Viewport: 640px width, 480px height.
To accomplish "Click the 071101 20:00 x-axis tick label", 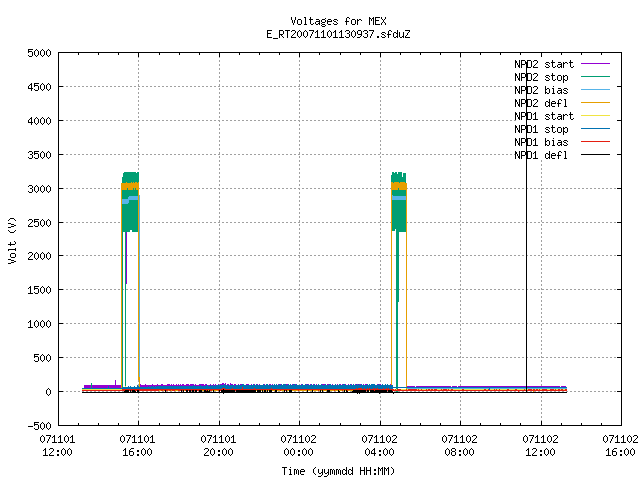I will tap(218, 446).
